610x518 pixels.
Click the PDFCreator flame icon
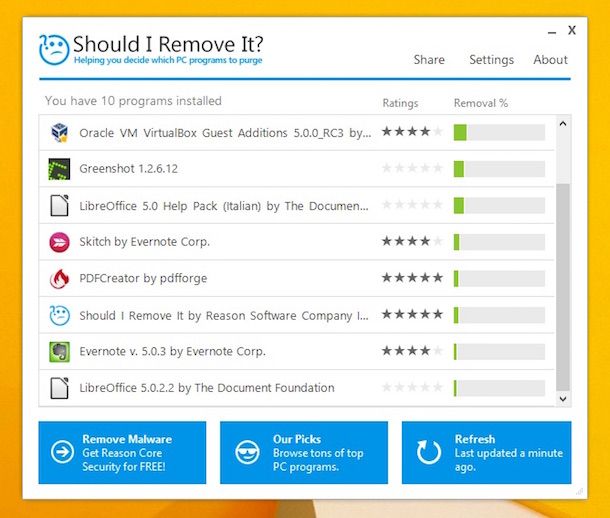click(x=60, y=278)
